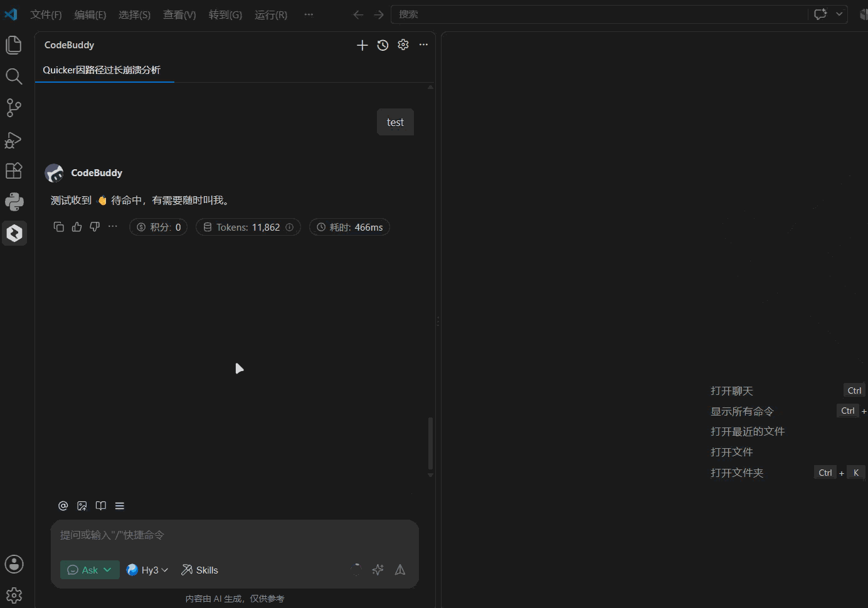Open the 转到(G) menu

click(225, 14)
